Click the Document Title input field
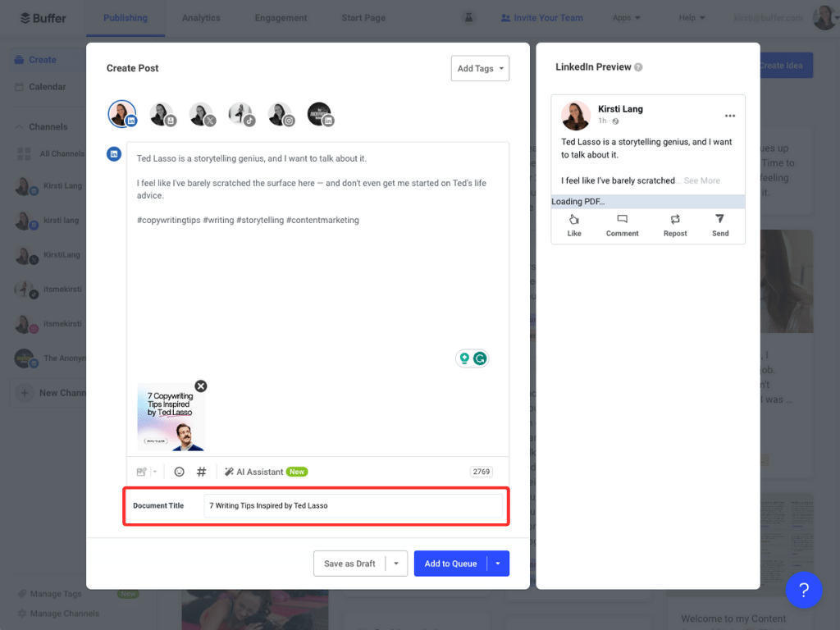 pyautogui.click(x=353, y=505)
